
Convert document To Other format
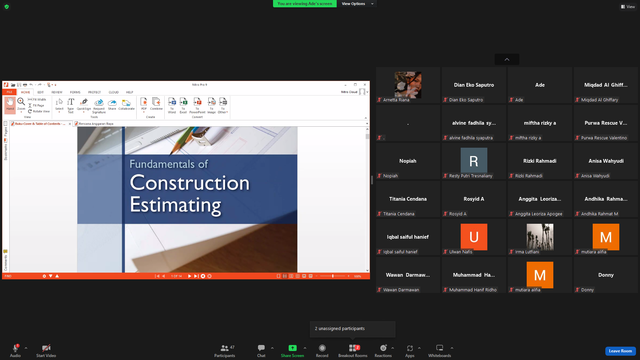pyautogui.click(x=223, y=105)
